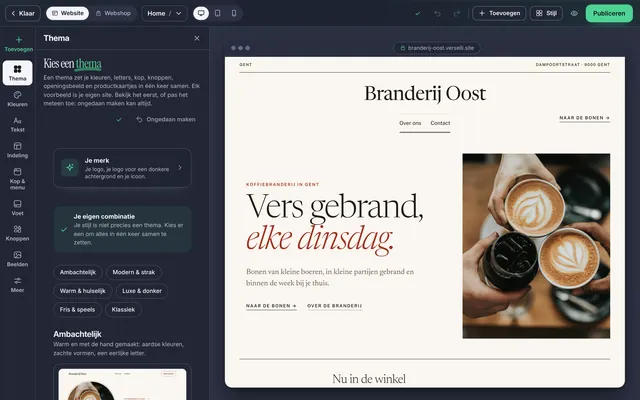Image resolution: width=640 pixels, height=400 pixels.
Task: Open the Stijl panel button
Action: point(546,13)
